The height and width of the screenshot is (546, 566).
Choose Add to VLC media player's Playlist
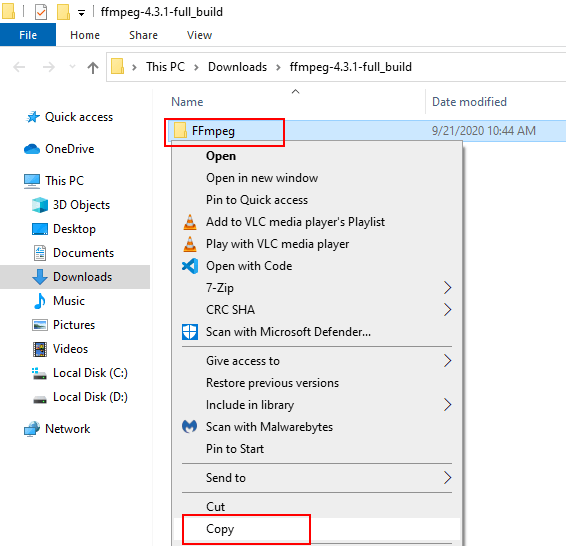tap(317, 222)
